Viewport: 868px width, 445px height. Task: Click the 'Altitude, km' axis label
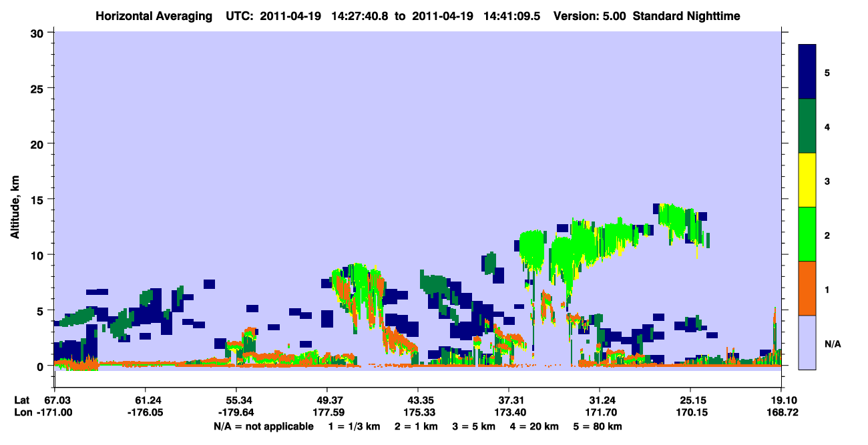tap(15, 208)
